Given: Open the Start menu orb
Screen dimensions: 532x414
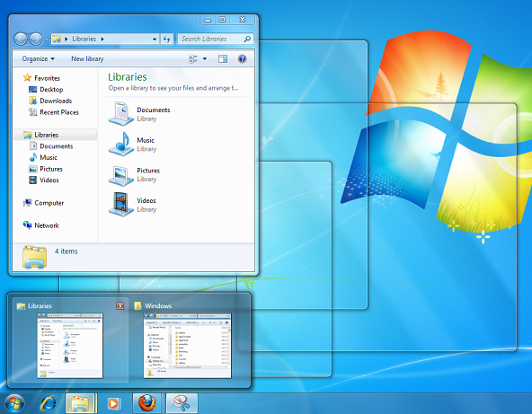Looking at the screenshot, I should (13, 403).
